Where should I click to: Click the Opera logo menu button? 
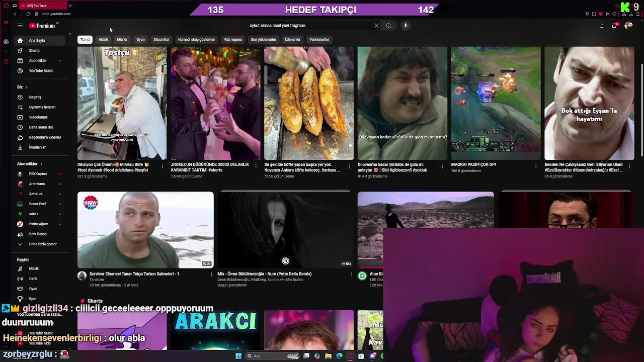click(x=6, y=6)
